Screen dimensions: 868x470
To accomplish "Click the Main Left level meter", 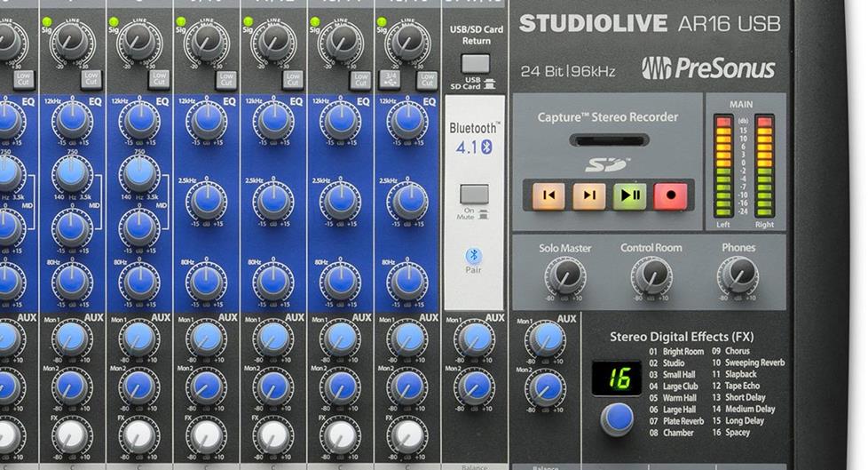I will pyautogui.click(x=723, y=166).
